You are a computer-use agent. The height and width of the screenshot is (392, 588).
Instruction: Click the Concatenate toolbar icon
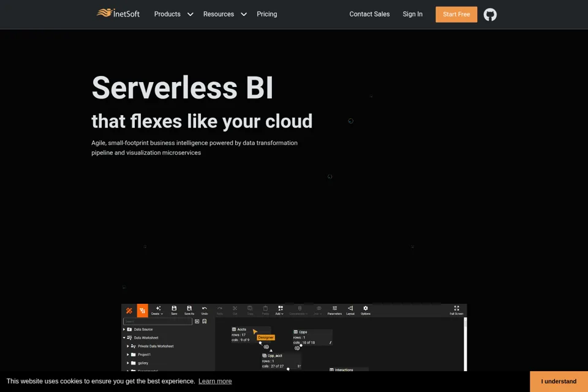coord(298,310)
